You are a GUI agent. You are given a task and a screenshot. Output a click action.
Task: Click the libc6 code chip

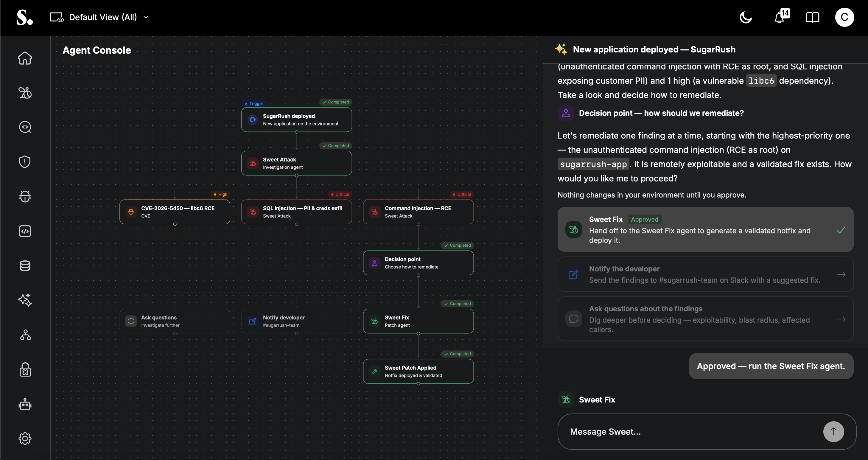pos(761,80)
